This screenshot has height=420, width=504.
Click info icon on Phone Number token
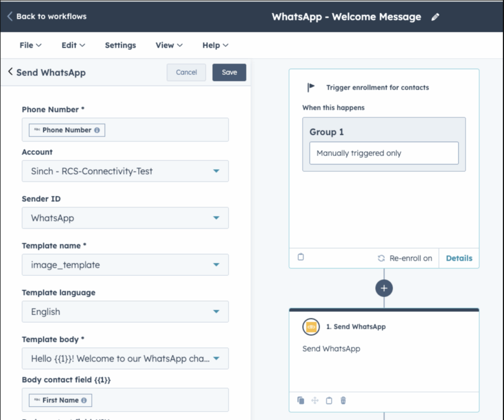click(97, 130)
